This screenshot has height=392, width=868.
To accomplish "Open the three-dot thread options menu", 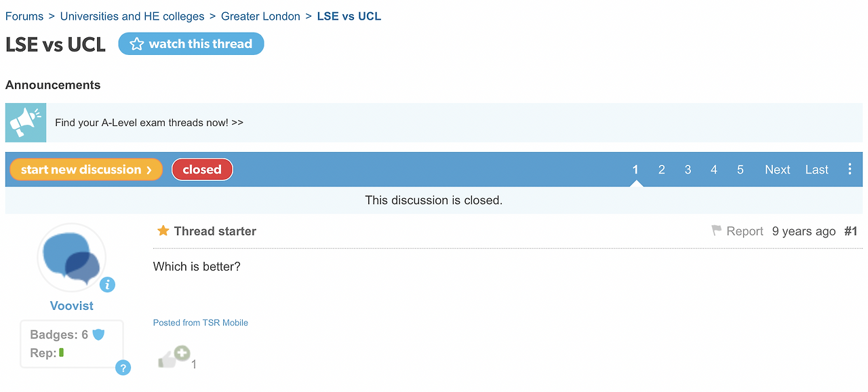I will (850, 170).
